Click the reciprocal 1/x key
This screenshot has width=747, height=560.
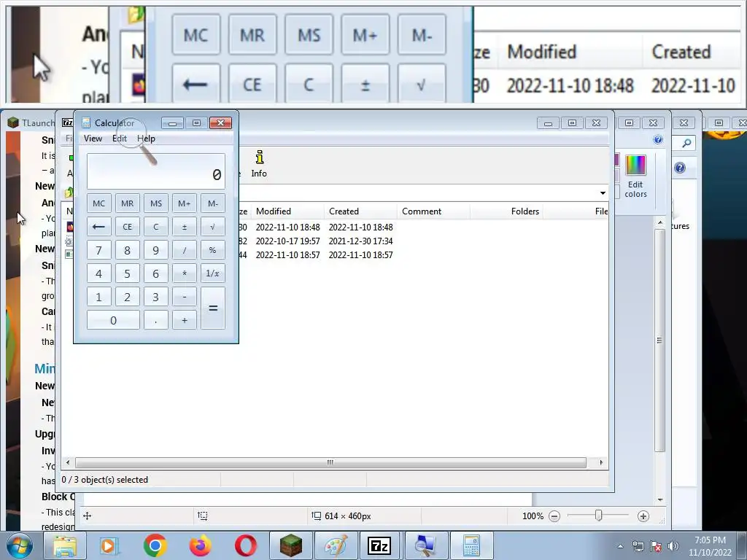pyautogui.click(x=213, y=273)
